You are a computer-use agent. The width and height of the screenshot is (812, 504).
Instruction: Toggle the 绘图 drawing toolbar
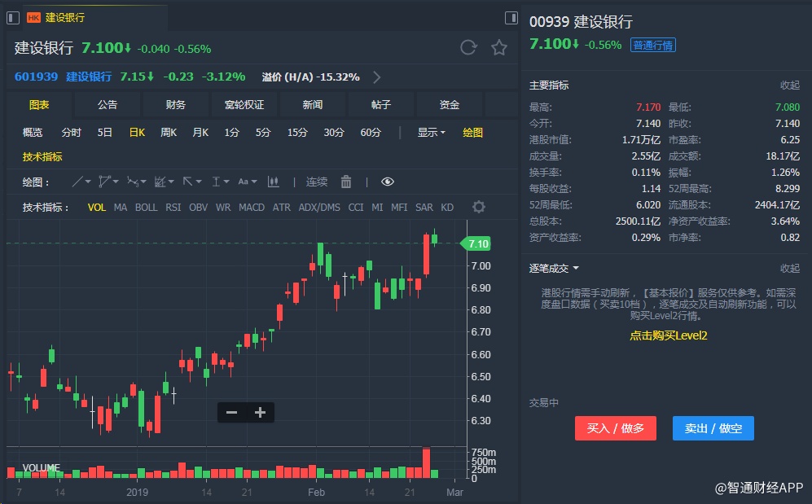472,132
